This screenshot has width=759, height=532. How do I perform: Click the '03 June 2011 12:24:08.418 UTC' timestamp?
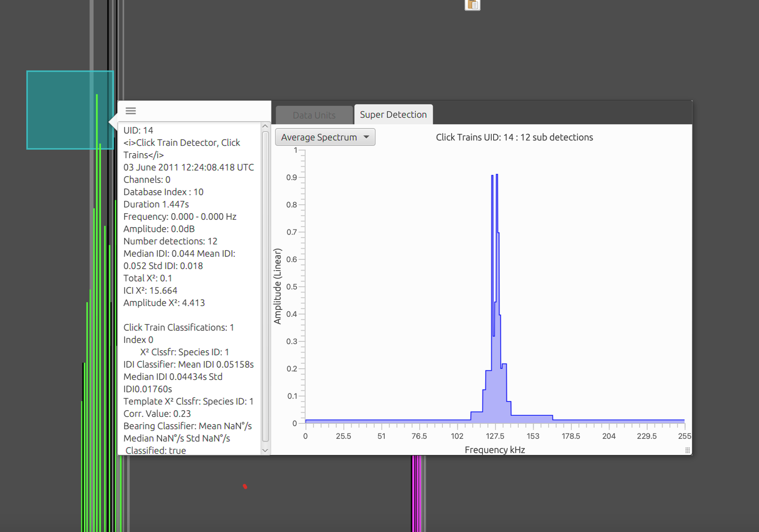[x=189, y=167]
